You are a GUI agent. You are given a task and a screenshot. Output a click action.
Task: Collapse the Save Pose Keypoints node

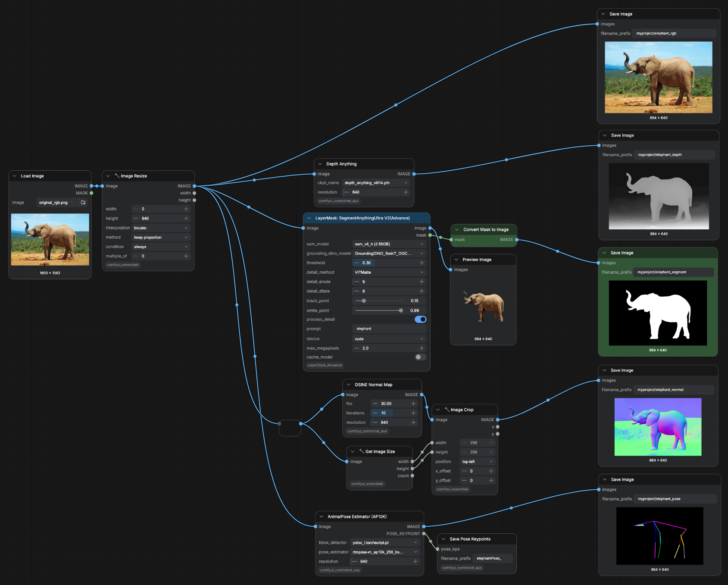[x=443, y=539]
